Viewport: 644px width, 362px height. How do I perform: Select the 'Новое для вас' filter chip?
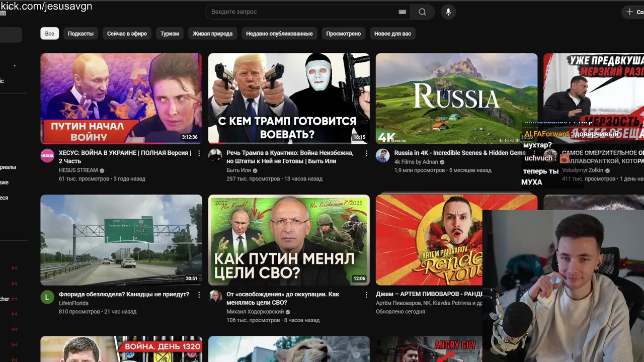click(392, 34)
